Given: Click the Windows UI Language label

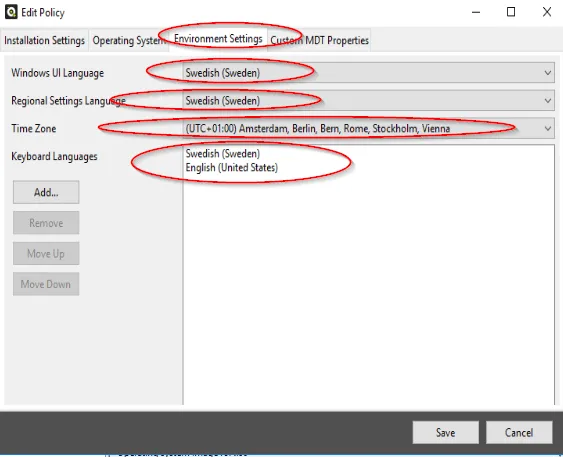Looking at the screenshot, I should (x=57, y=73).
